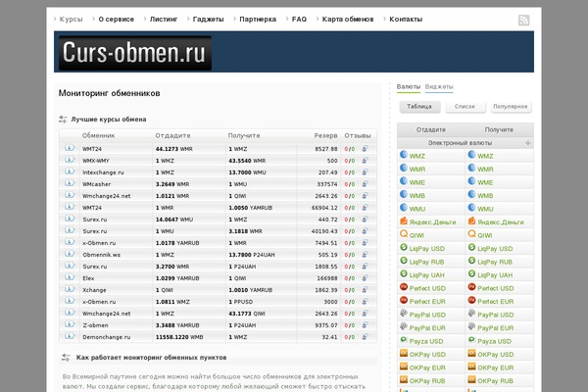This screenshot has width=588, height=392.
Task: Open info icon for Xchange row
Action: click(x=70, y=289)
